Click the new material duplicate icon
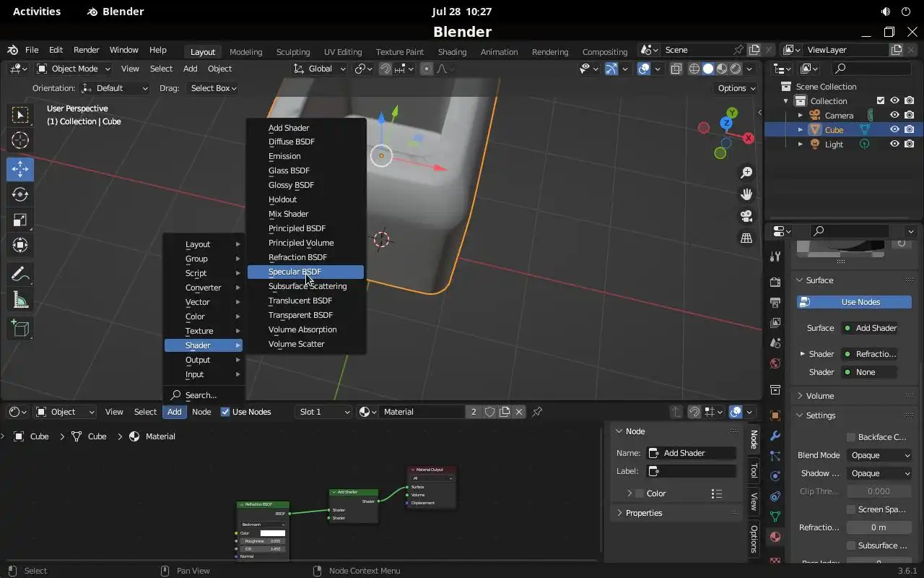This screenshot has height=578, width=924. coord(505,412)
